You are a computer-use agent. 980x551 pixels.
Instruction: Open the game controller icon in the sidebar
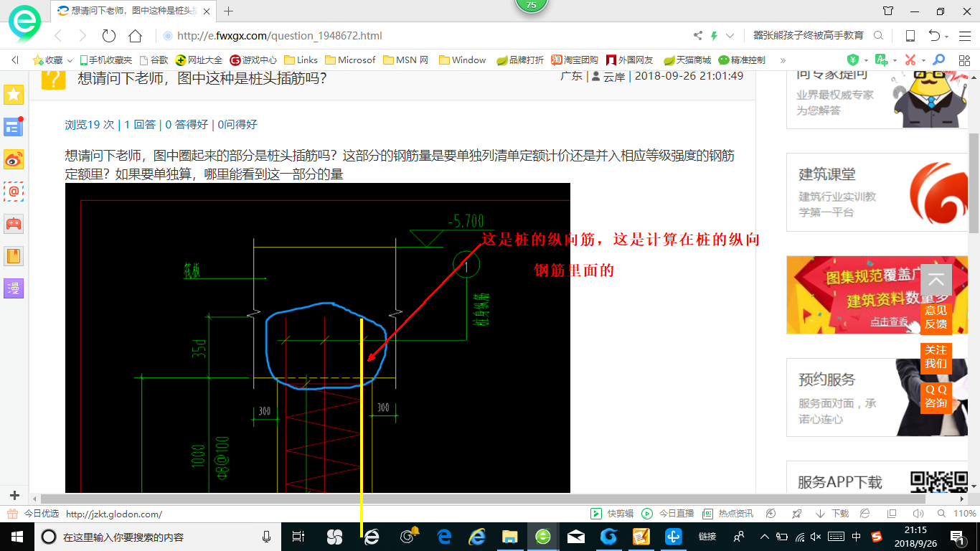[14, 224]
